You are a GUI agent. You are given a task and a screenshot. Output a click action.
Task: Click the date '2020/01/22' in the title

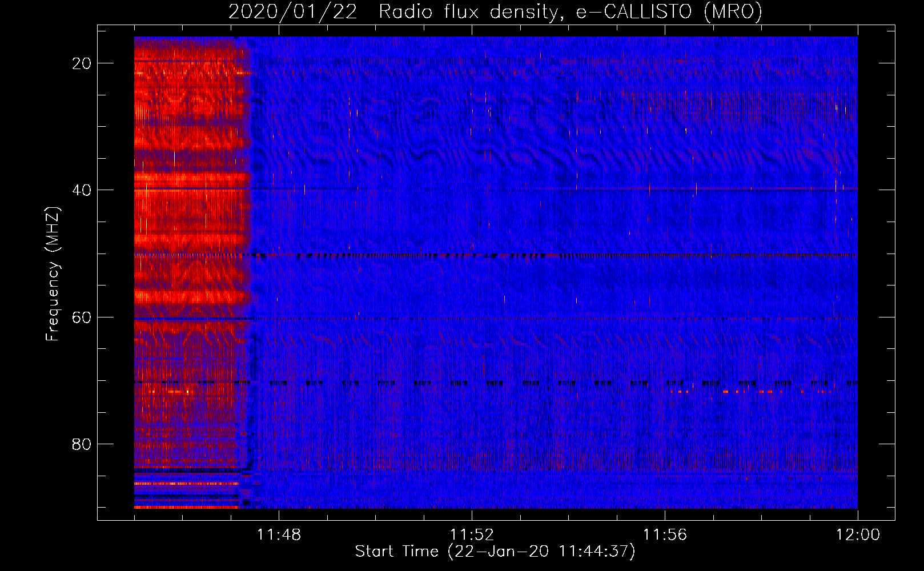tap(293, 11)
